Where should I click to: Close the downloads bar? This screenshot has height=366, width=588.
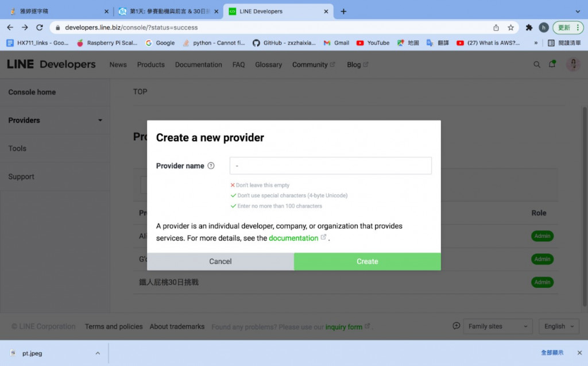coord(579,353)
